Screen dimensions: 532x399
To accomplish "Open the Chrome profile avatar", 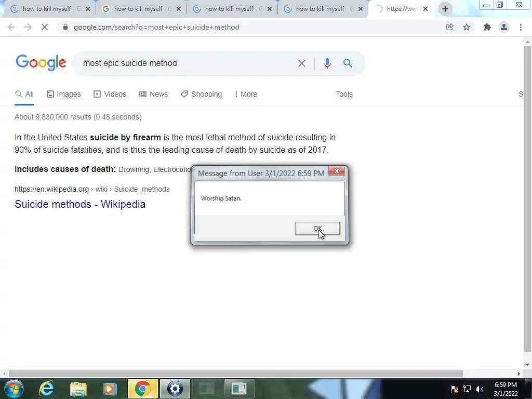I will pos(504,27).
